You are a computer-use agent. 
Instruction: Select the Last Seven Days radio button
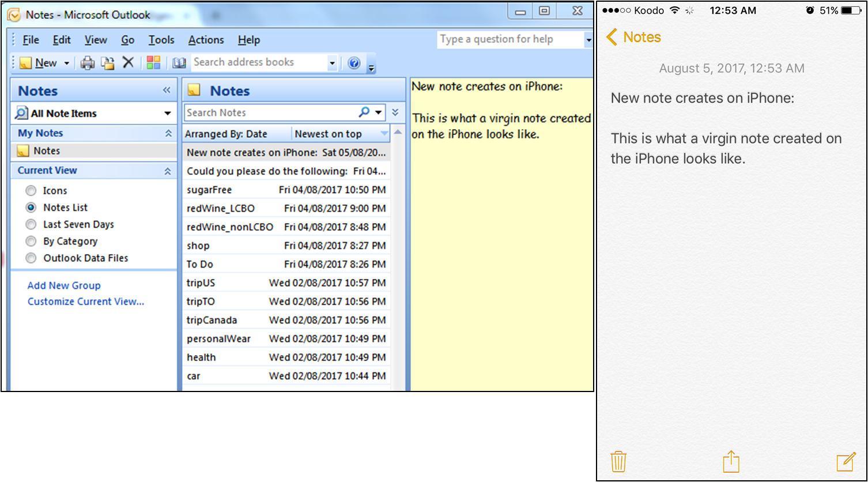[x=31, y=224]
